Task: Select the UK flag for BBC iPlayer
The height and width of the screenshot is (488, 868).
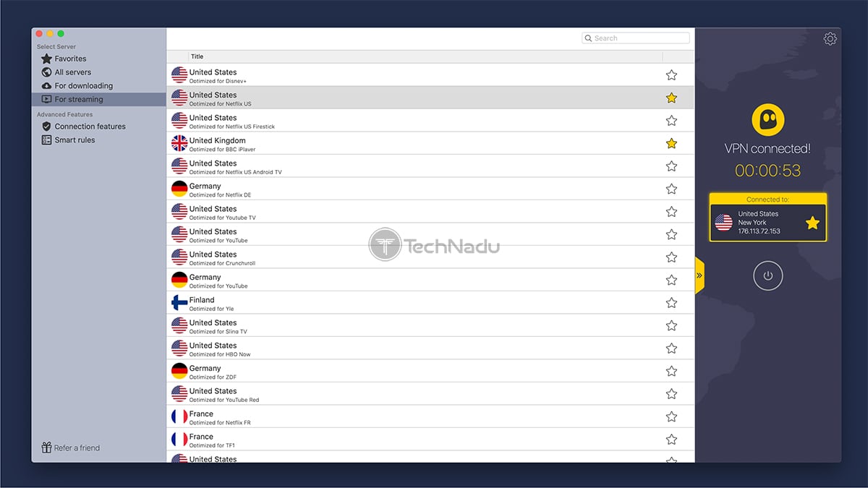Action: 179,143
